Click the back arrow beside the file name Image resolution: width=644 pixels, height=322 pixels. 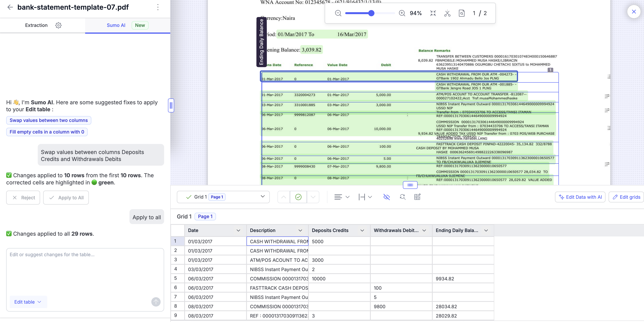tap(10, 7)
